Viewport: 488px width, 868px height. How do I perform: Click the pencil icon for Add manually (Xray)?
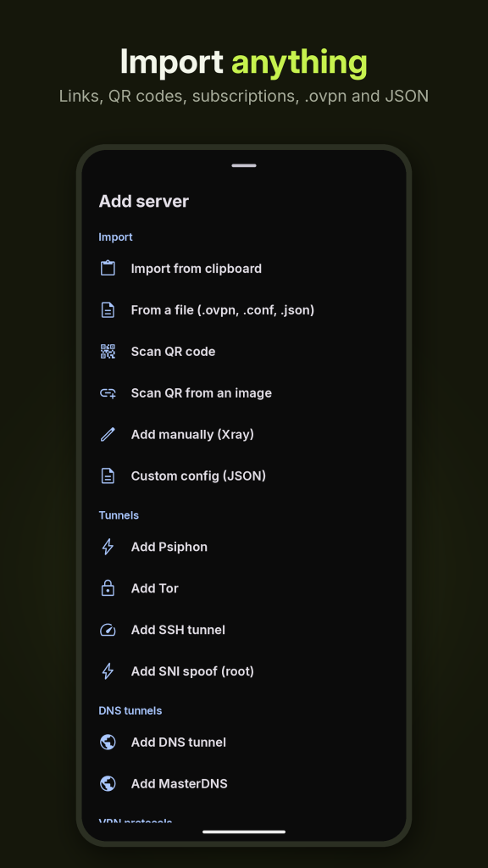(108, 435)
